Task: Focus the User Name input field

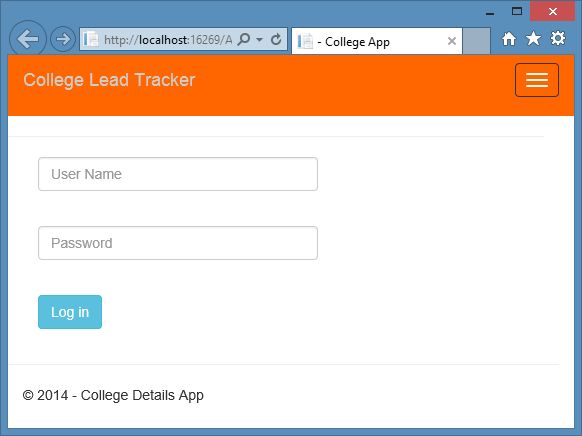Action: pos(178,174)
